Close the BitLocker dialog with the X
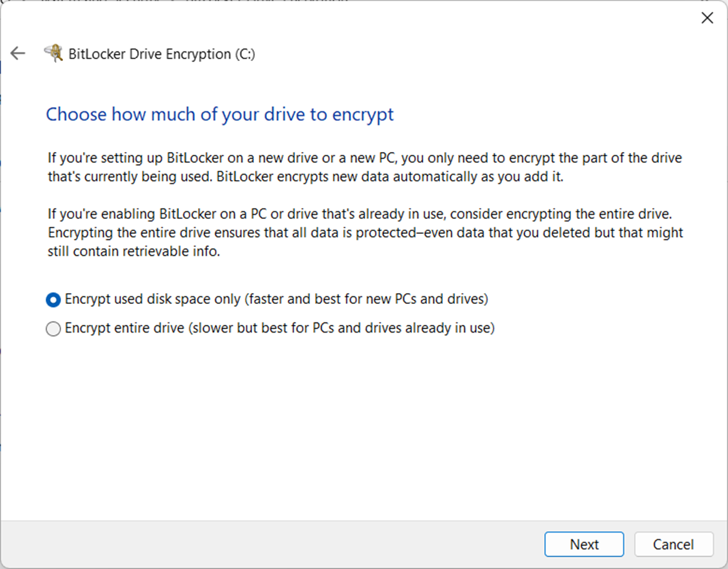The image size is (728, 569). point(707,18)
